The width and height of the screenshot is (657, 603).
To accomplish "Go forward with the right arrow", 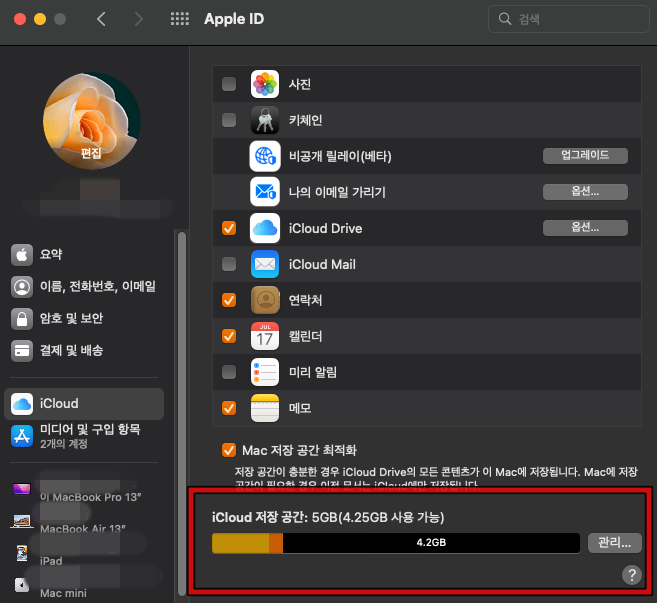I will 138,19.
